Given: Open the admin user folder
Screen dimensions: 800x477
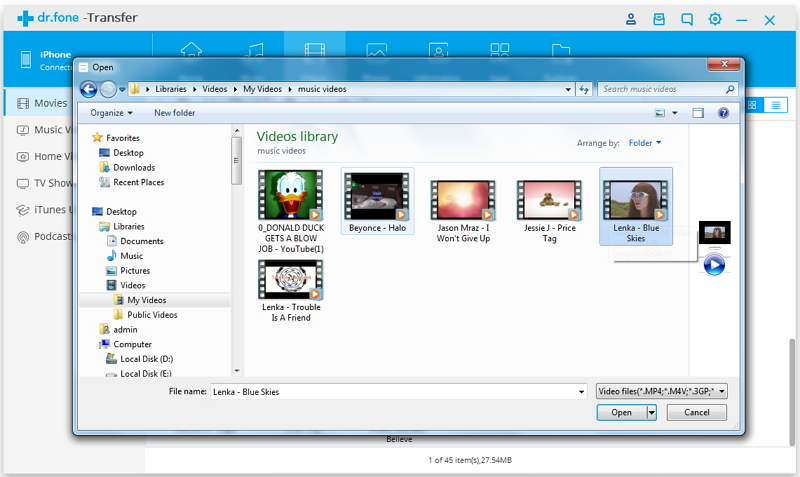Looking at the screenshot, I should pos(118,330).
